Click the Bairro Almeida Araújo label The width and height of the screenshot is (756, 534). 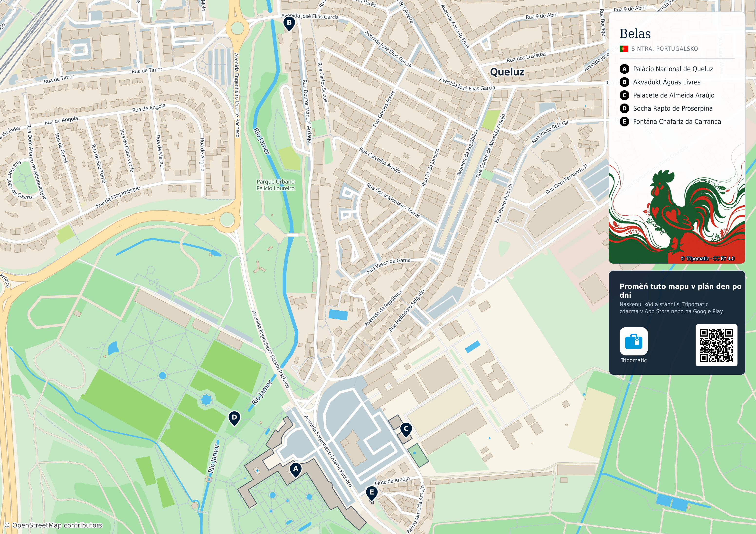point(416,509)
